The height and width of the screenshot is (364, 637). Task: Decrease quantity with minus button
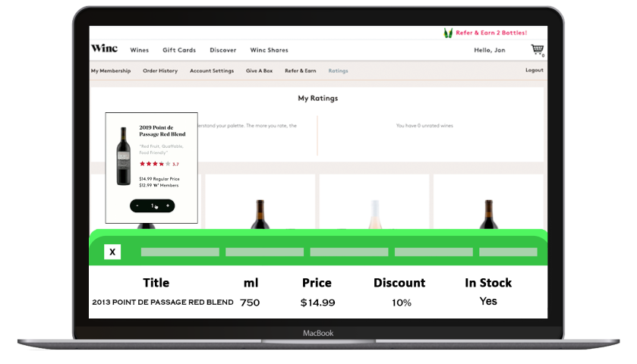pos(137,206)
